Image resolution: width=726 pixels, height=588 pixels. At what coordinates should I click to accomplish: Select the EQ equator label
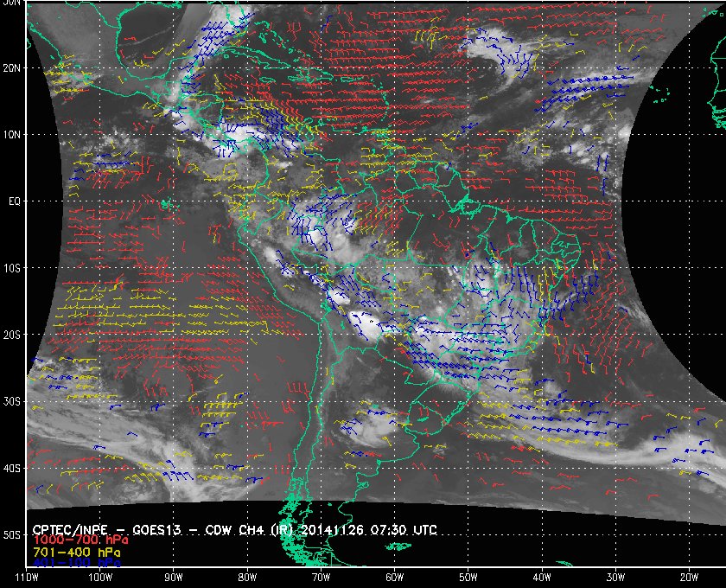(15, 201)
